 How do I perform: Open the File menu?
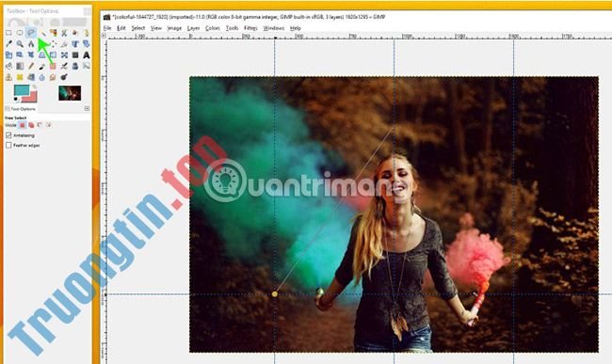[x=107, y=28]
